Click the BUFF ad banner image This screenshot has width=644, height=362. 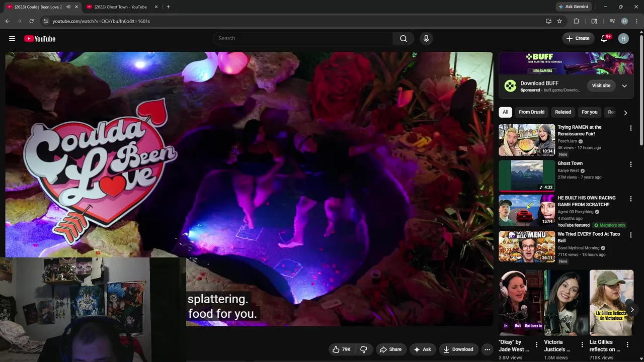pos(566,63)
